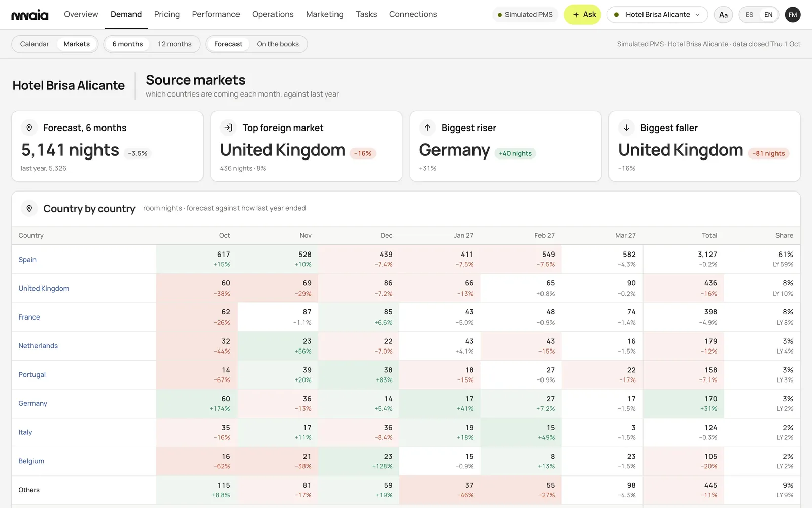This screenshot has width=812, height=508.
Task: Open the Germany country link in the table
Action: click(32, 404)
